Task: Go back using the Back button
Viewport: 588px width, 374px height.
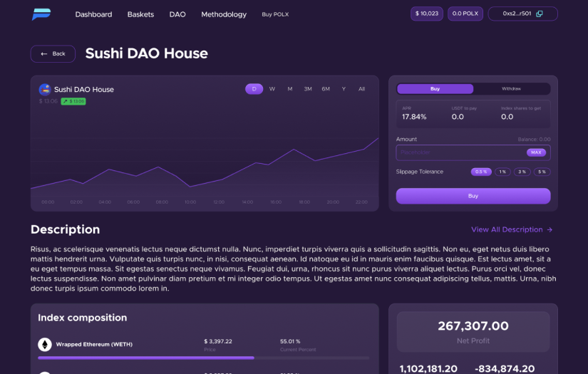Action: coord(53,53)
